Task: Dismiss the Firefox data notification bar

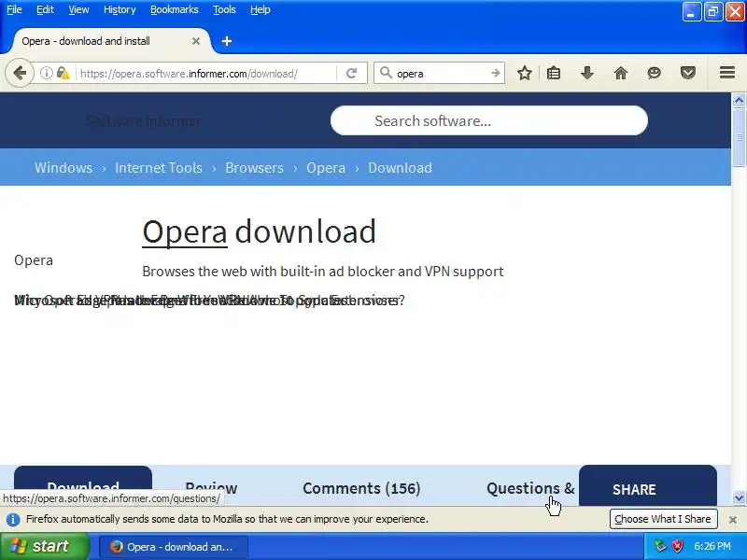Action: (x=733, y=520)
